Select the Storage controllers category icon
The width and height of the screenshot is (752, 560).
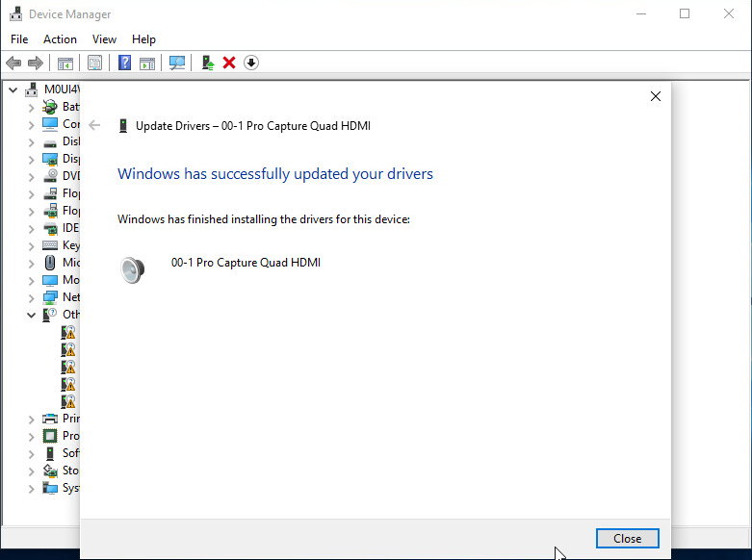(50, 471)
